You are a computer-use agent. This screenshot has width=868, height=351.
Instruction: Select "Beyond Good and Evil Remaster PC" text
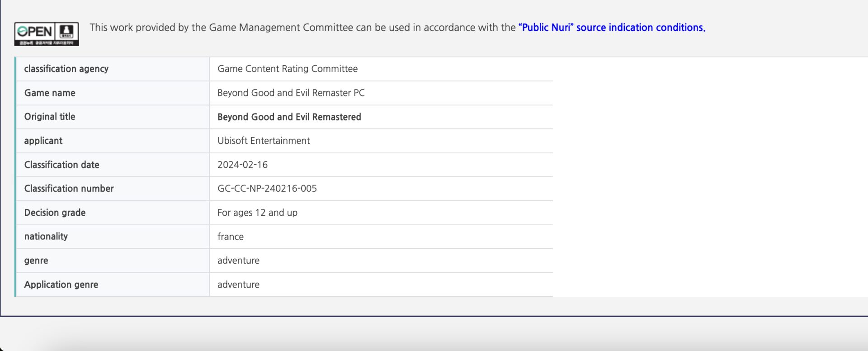click(291, 93)
